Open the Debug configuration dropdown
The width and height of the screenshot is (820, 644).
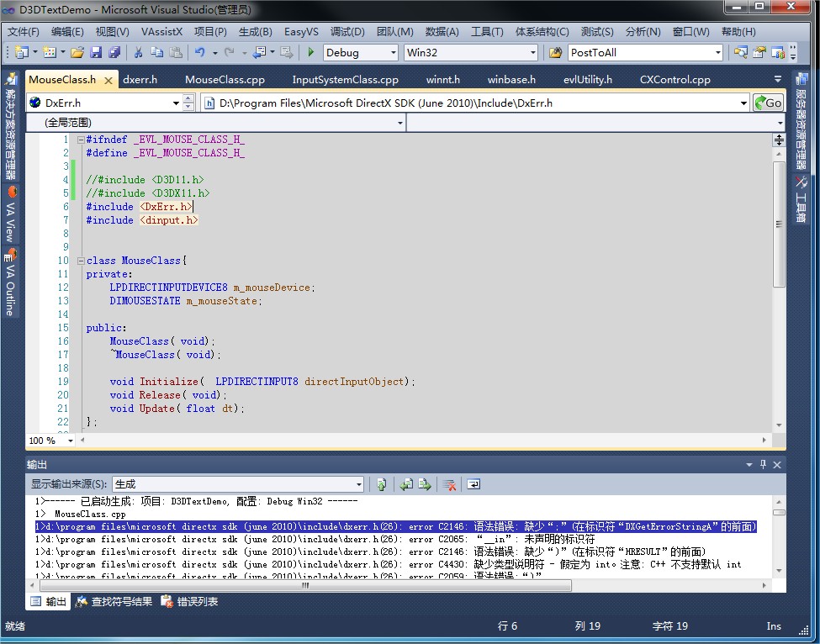(x=394, y=52)
